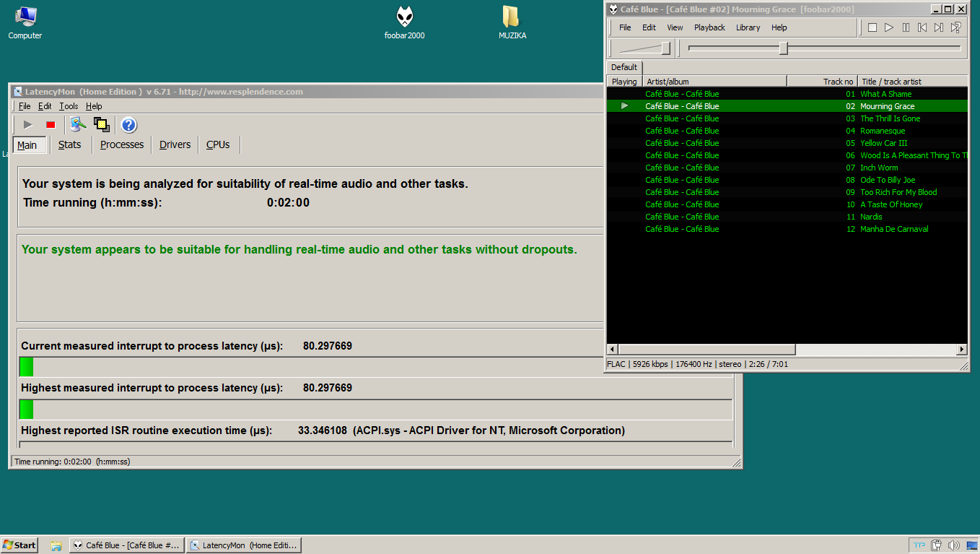The width and height of the screenshot is (980, 554).
Task: Select track 10 A Taste Of Honey
Action: [x=787, y=204]
